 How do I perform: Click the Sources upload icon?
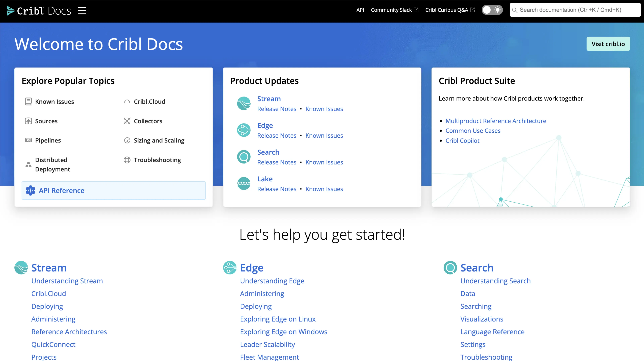28,121
